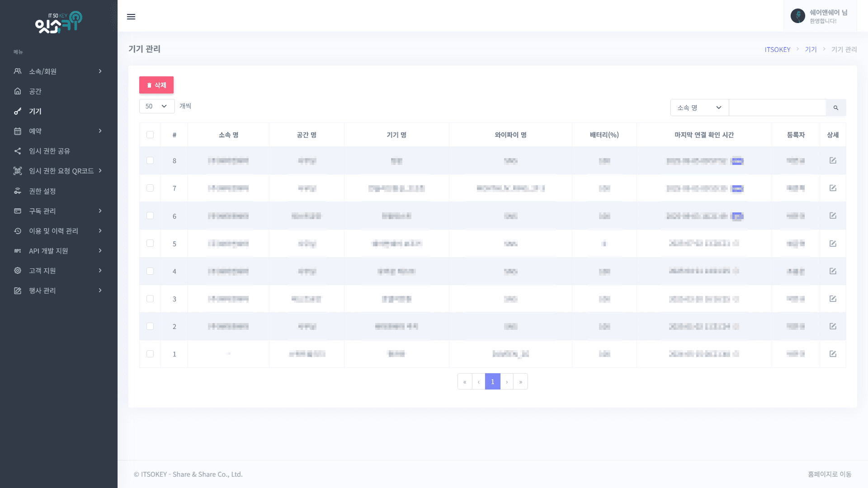Click the 홈페이지로 이동 footer link
868x488 pixels.
click(830, 474)
